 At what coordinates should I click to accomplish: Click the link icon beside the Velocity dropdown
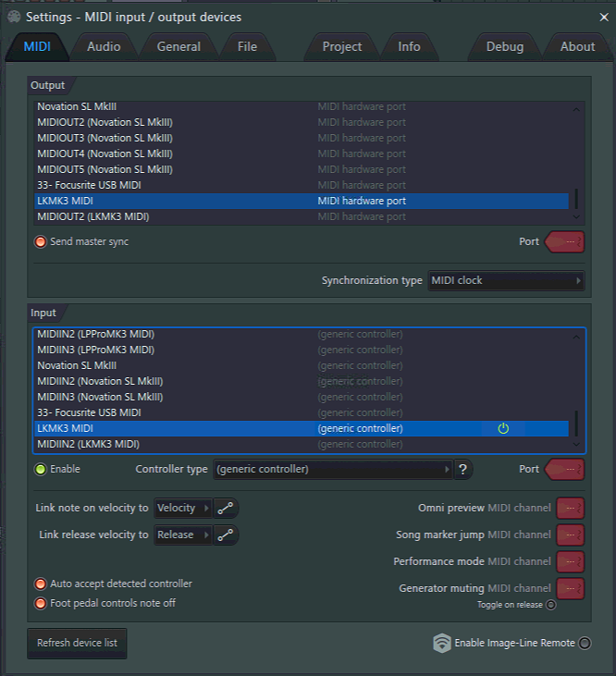tap(226, 509)
